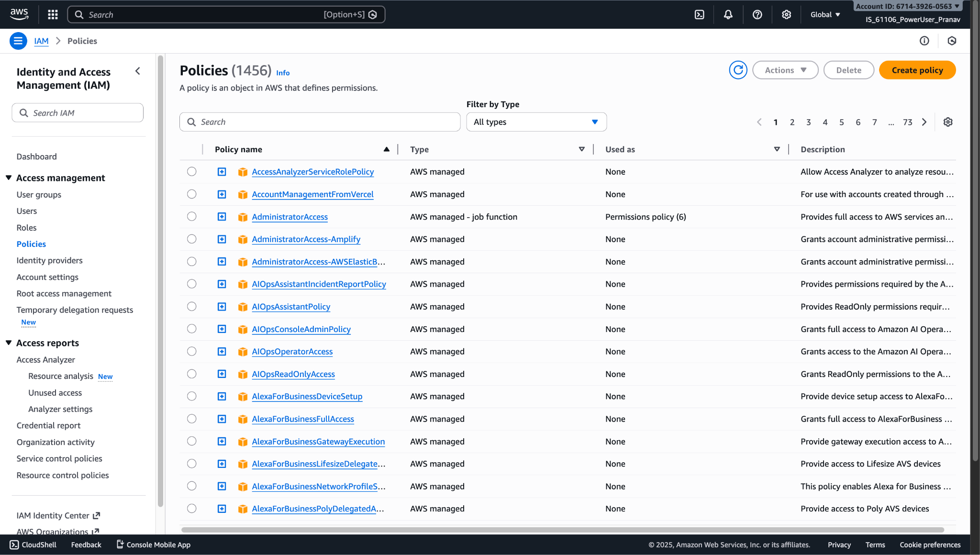Click the Delete button
The width and height of the screenshot is (980, 555).
click(x=848, y=70)
